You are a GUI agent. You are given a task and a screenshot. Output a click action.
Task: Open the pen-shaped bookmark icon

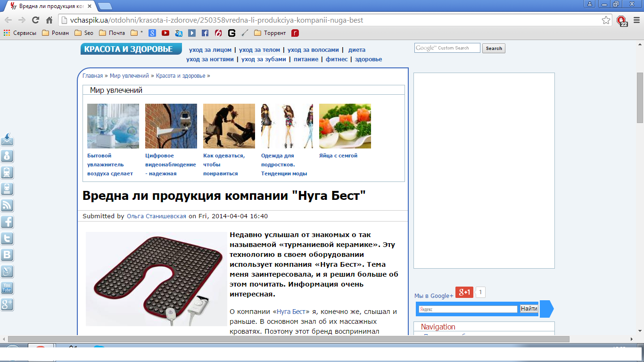pos(245,33)
